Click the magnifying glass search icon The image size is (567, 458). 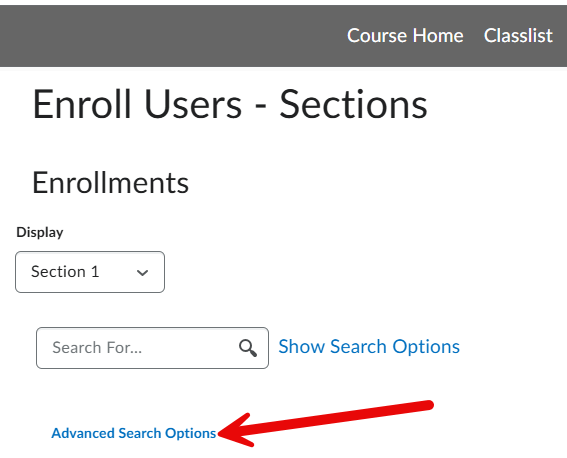pos(248,348)
